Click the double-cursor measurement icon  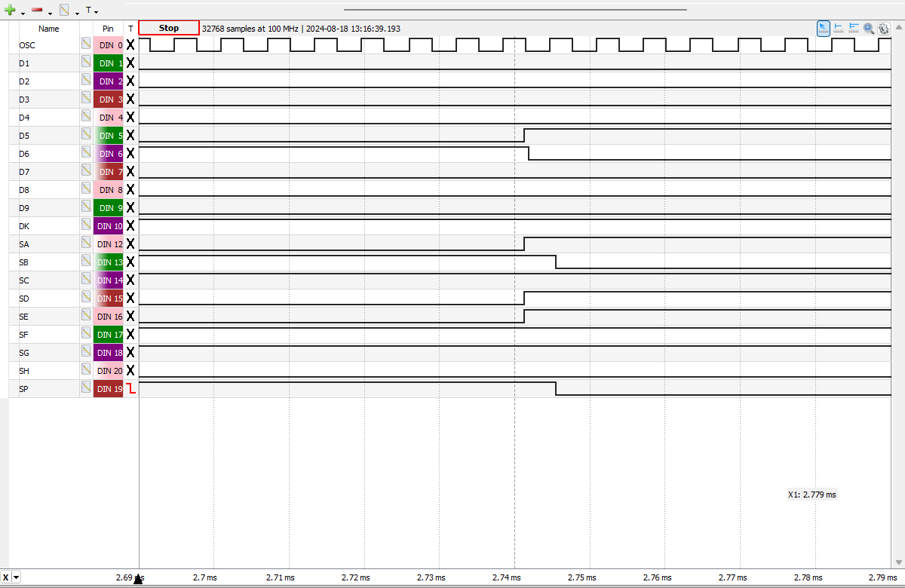coord(854,28)
